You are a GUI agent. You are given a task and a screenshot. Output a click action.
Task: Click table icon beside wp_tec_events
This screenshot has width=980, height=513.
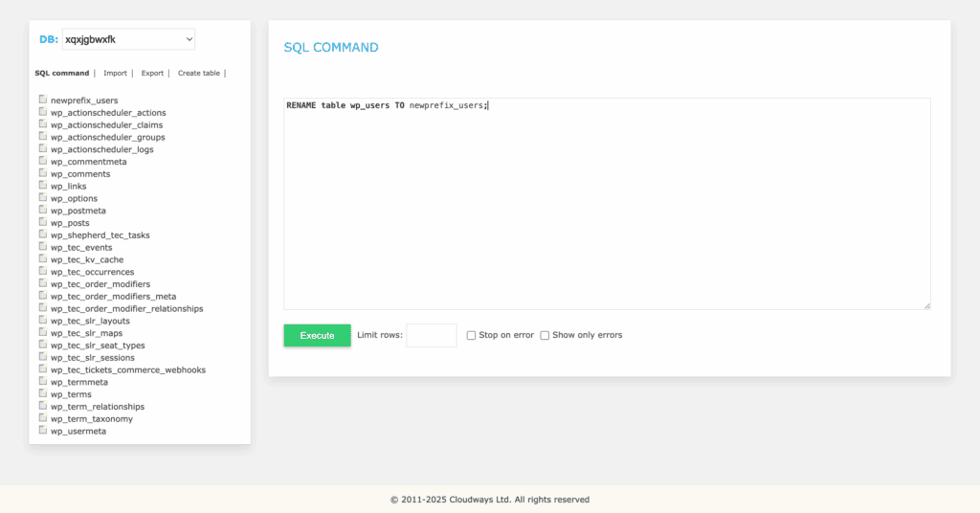42,246
